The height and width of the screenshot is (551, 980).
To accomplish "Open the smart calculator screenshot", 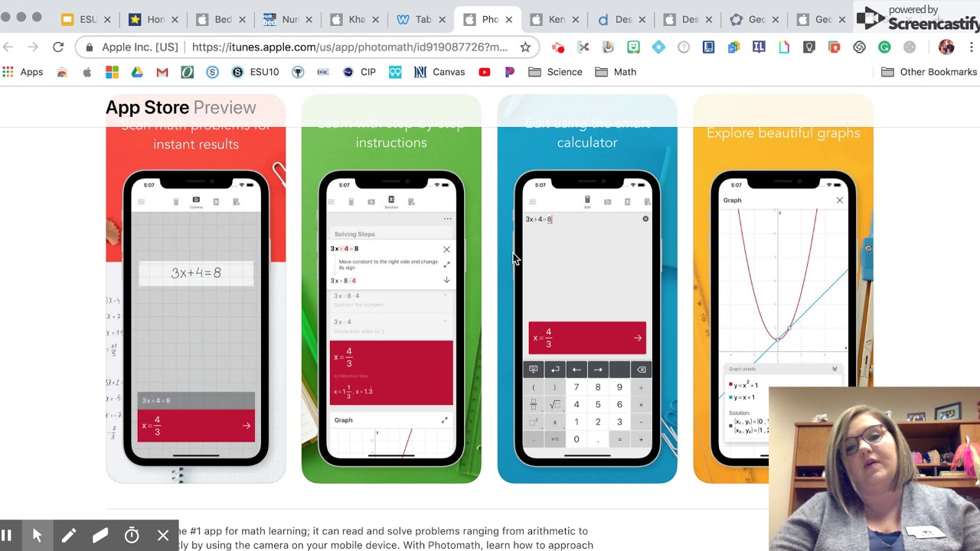I will (587, 289).
